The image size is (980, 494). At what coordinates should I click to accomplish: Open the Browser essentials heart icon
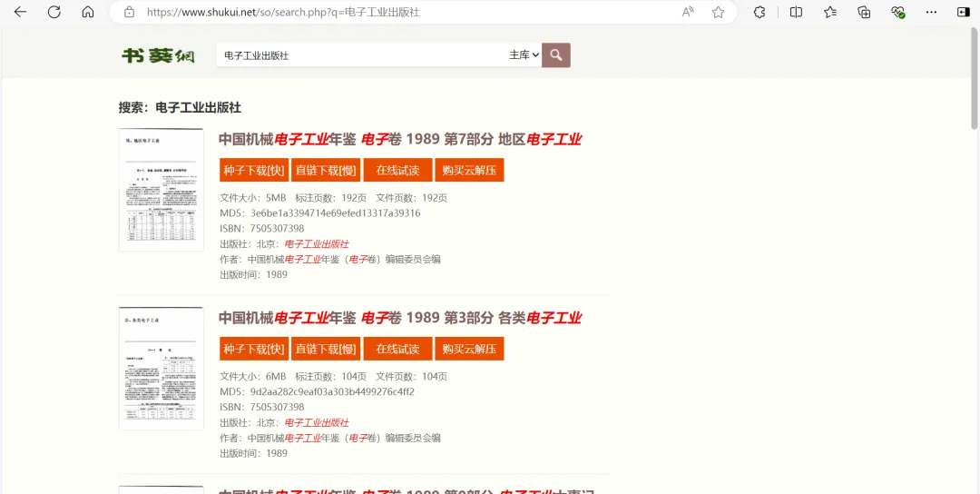898,12
